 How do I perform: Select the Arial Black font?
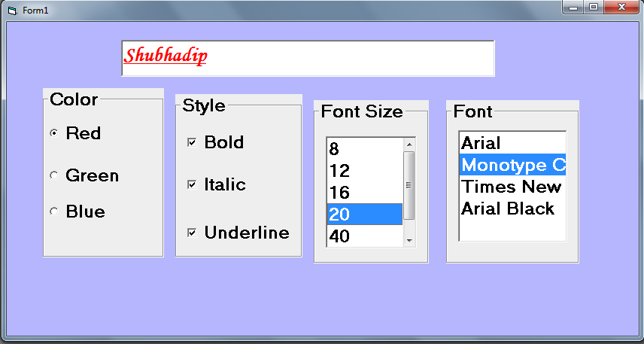[512, 209]
